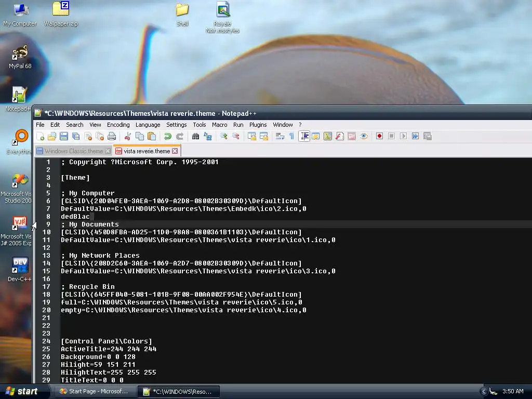The height and width of the screenshot is (399, 532).
Task: Click the Run Macro Multiple Times icon
Action: (x=415, y=137)
